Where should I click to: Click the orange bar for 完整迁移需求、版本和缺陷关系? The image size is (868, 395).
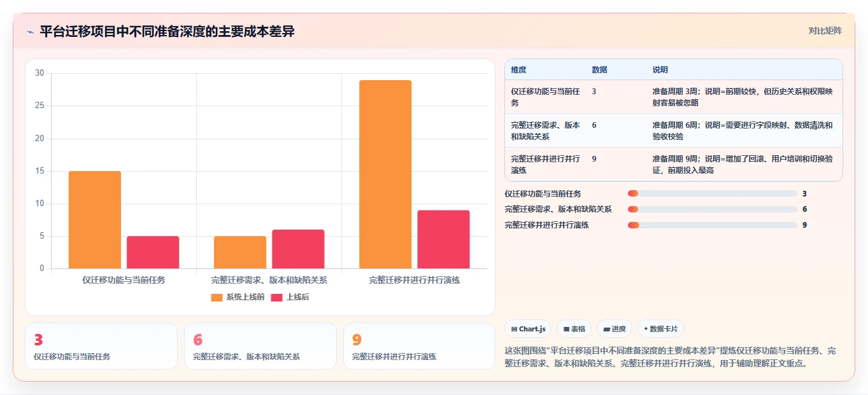240,253
